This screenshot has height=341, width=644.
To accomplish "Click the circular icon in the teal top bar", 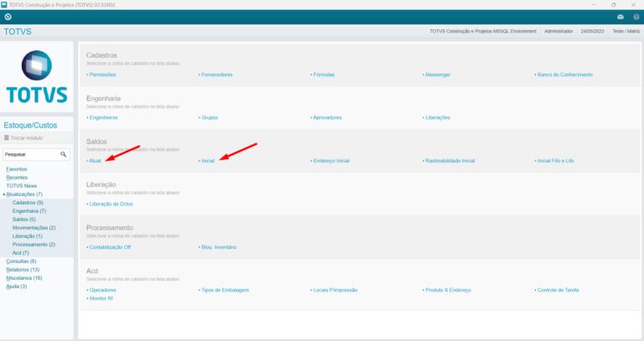I will click(x=8, y=17).
